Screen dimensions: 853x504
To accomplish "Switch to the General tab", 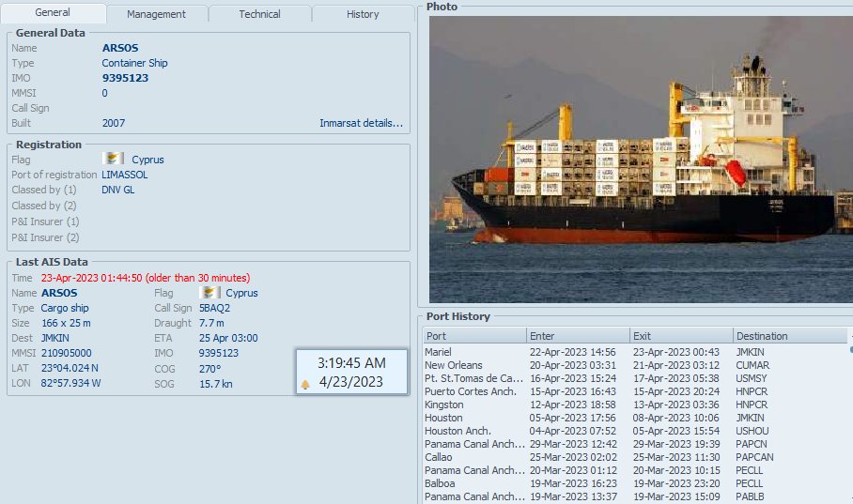I will click(53, 12).
